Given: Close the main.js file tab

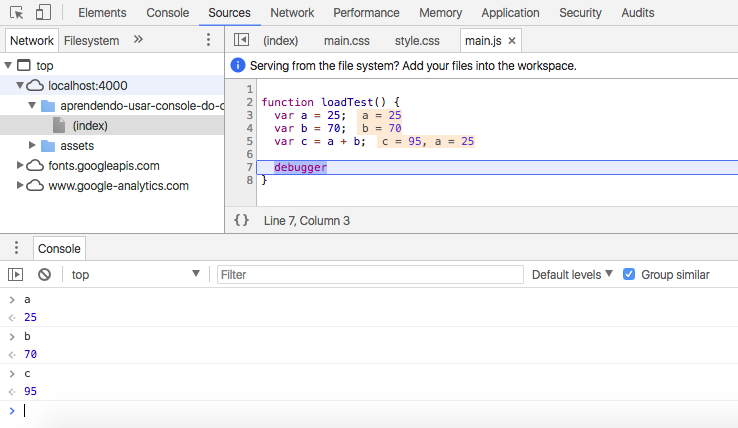Looking at the screenshot, I should tap(513, 41).
